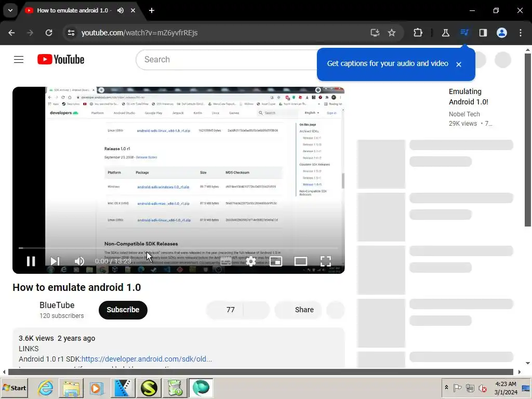Viewport: 532px width, 399px height.
Task: Open a new browser tab
Action: [152, 10]
